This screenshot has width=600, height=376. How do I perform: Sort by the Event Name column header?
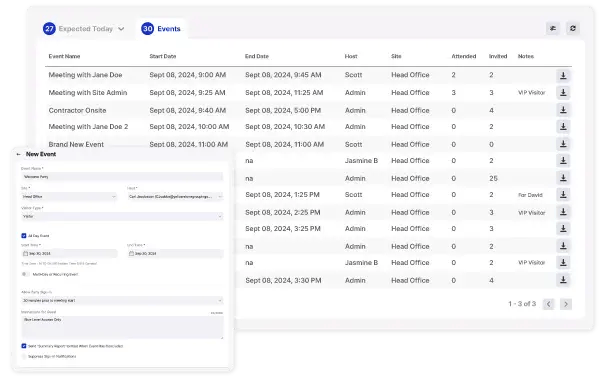(64, 56)
